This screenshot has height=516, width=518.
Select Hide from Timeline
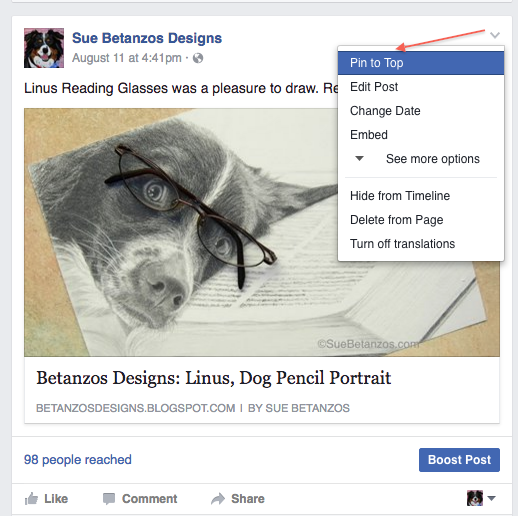[x=421, y=196]
